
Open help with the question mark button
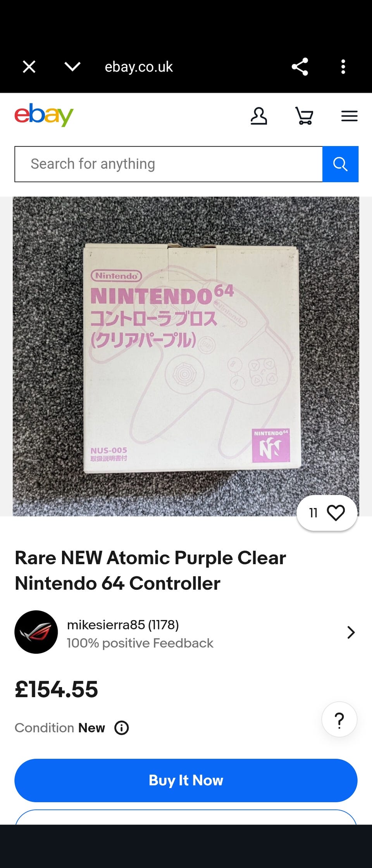coord(339,719)
